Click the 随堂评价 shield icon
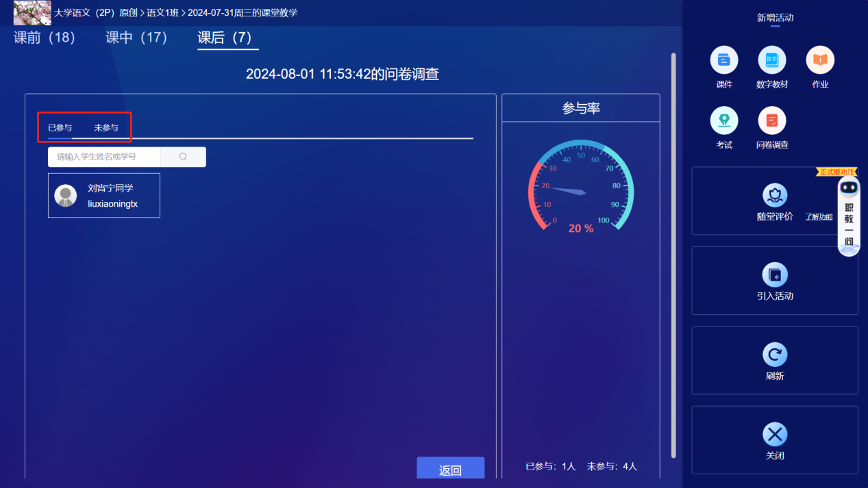The height and width of the screenshot is (488, 868). 774,195
